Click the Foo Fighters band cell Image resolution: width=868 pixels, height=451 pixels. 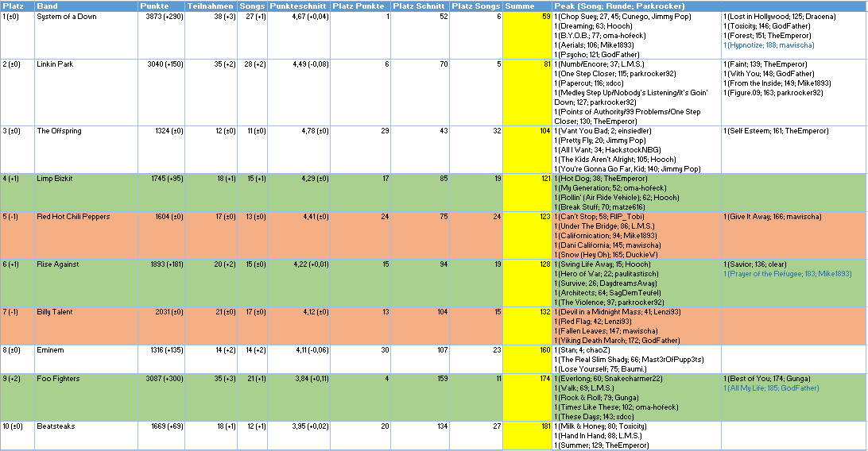(x=86, y=397)
